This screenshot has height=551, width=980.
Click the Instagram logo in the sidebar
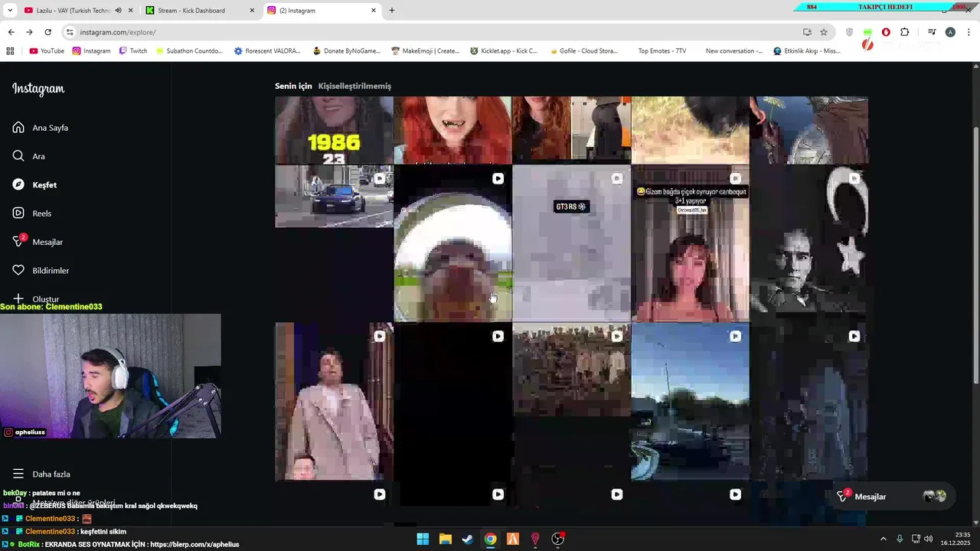coord(38,89)
